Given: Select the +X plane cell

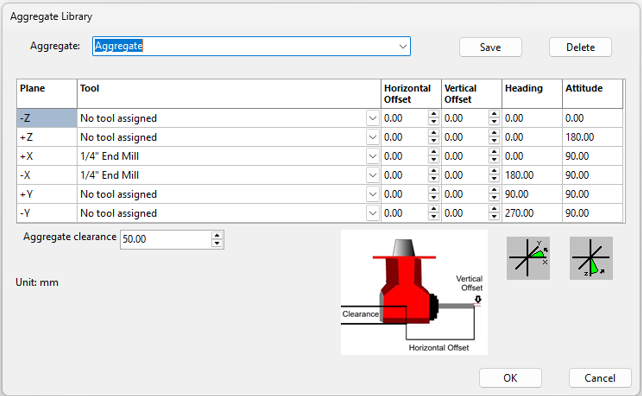Looking at the screenshot, I should point(47,156).
